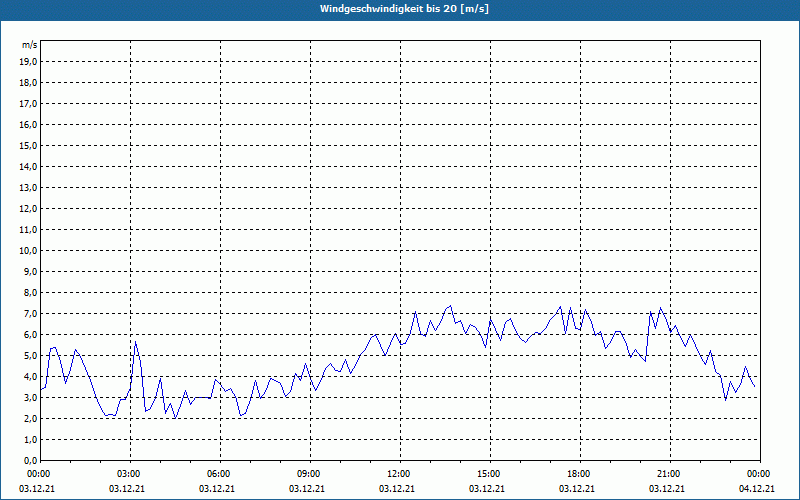Screen dimensions: 800x500
Task: Click the chart title Windgeschwindigkeit bis 20
Action: pyautogui.click(x=404, y=9)
